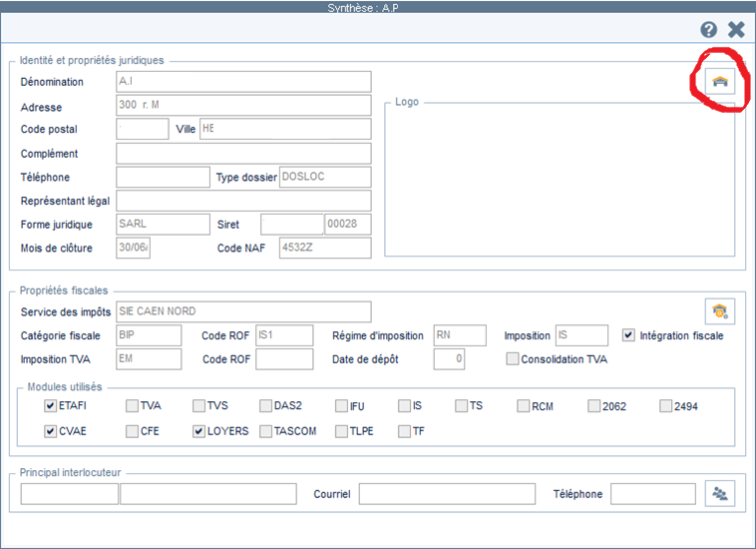Uncheck the CVAE module
The height and width of the screenshot is (549, 756).
pyautogui.click(x=50, y=431)
